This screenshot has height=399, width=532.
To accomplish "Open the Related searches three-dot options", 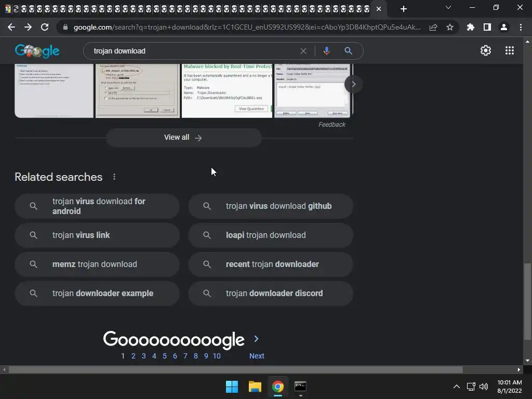I will point(114,177).
